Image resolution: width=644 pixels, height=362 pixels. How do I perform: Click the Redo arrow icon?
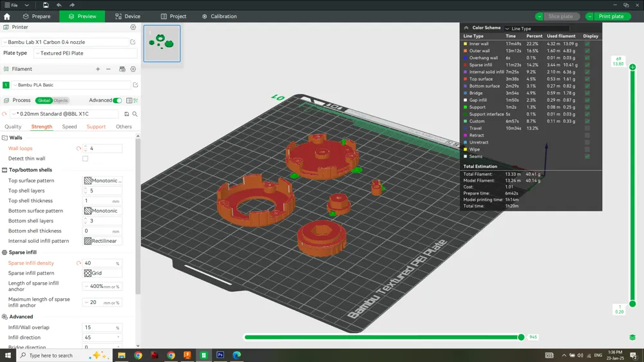72,5
